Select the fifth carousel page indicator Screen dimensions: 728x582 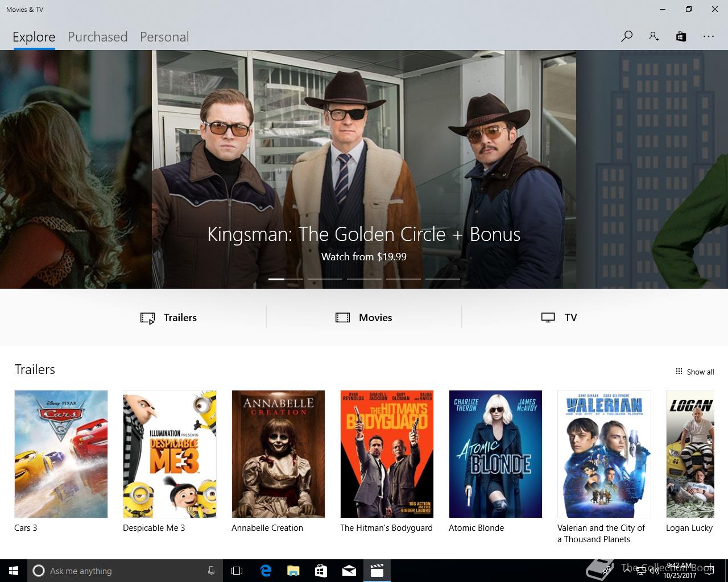coord(442,279)
